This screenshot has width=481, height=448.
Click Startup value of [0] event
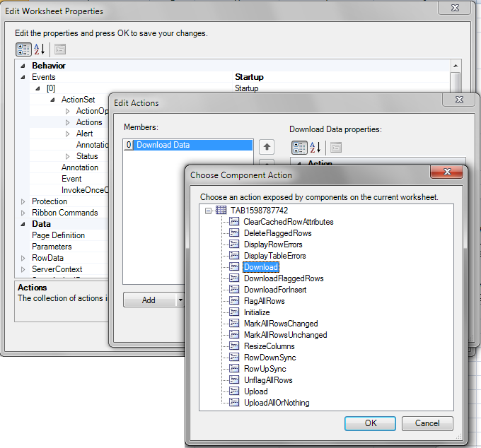pyautogui.click(x=246, y=88)
